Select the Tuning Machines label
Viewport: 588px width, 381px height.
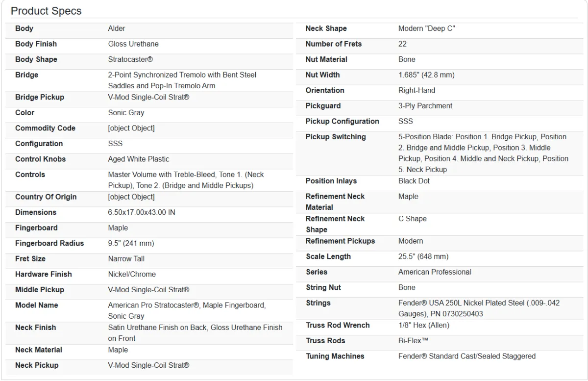335,356
